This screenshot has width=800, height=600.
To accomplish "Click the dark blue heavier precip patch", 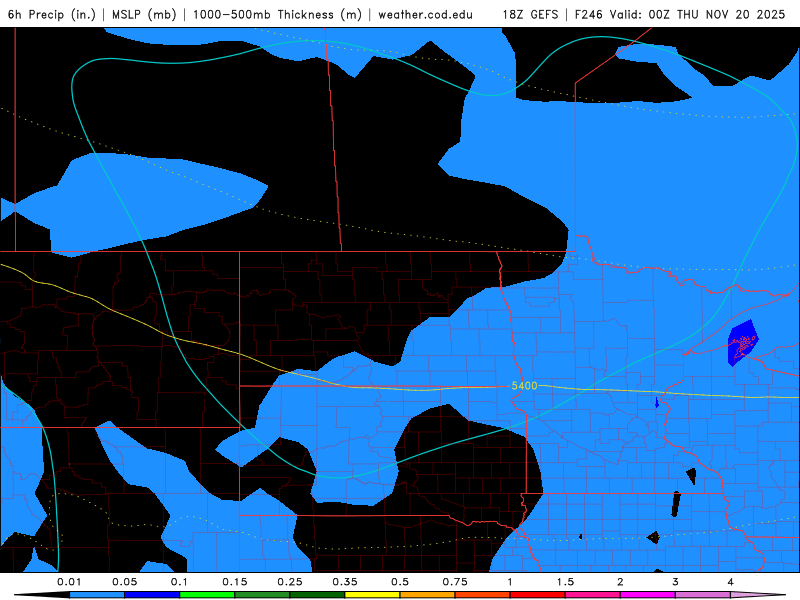I will pos(742,343).
